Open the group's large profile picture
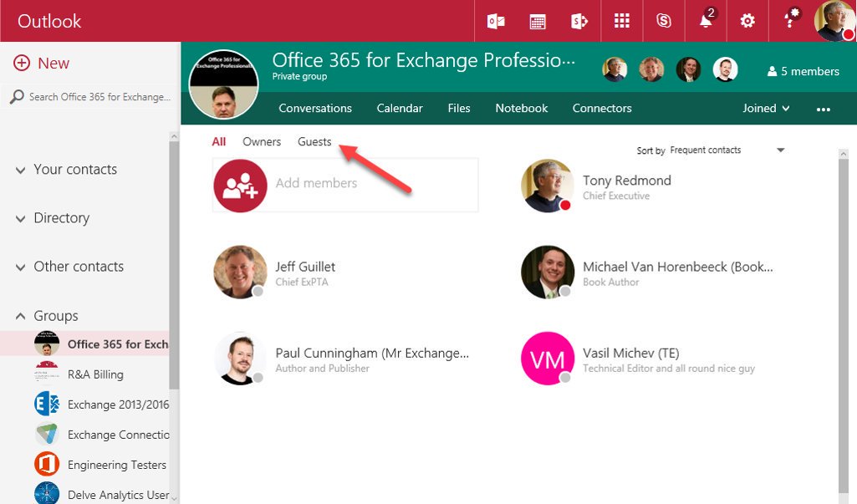 click(223, 84)
